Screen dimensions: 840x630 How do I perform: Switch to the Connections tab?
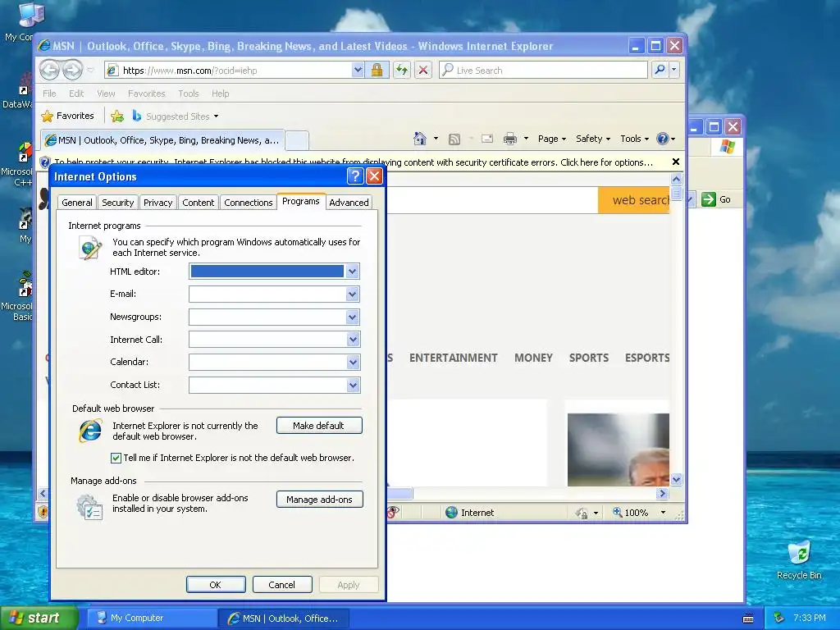click(248, 203)
